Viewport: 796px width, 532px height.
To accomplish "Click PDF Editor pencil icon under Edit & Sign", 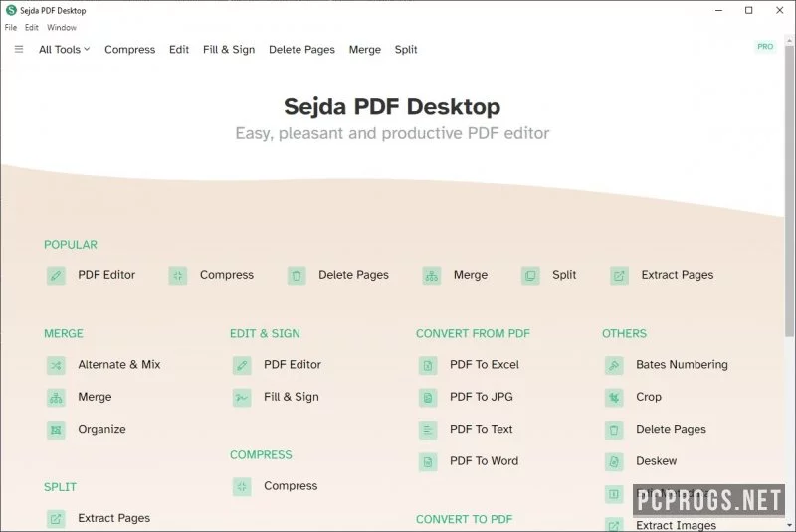I will 242,365.
